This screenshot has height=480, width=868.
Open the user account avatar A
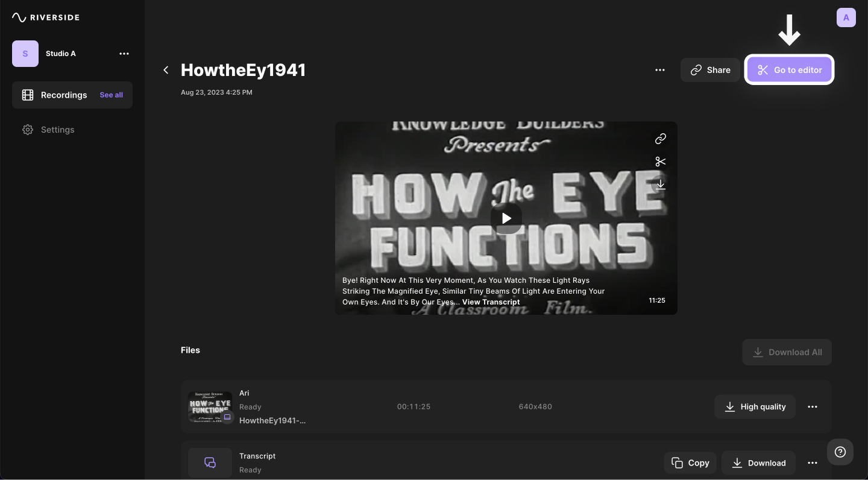click(x=846, y=17)
